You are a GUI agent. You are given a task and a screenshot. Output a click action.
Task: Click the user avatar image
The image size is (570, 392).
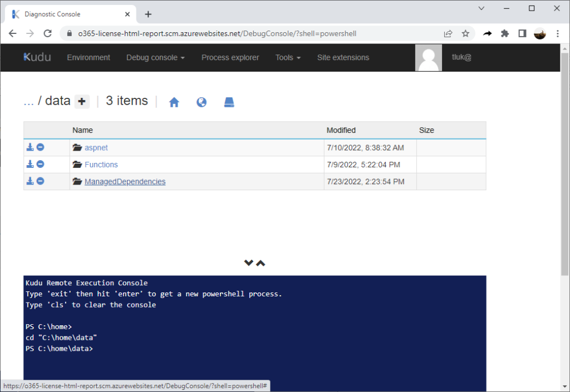[x=429, y=58]
